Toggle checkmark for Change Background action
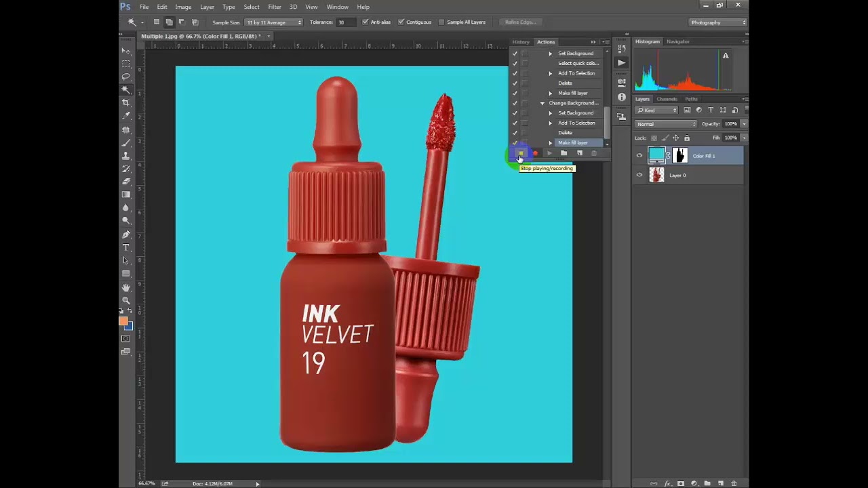The image size is (868, 488). (x=515, y=103)
